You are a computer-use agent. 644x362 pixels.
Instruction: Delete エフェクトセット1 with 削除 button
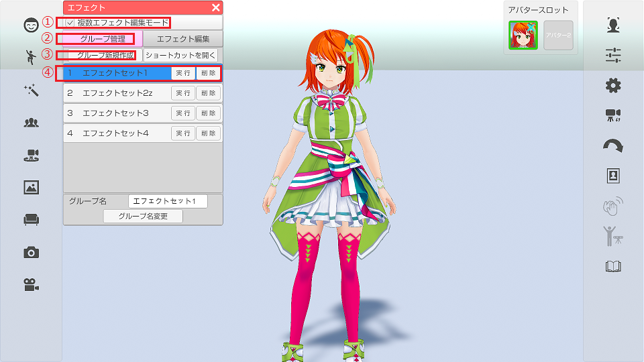209,73
